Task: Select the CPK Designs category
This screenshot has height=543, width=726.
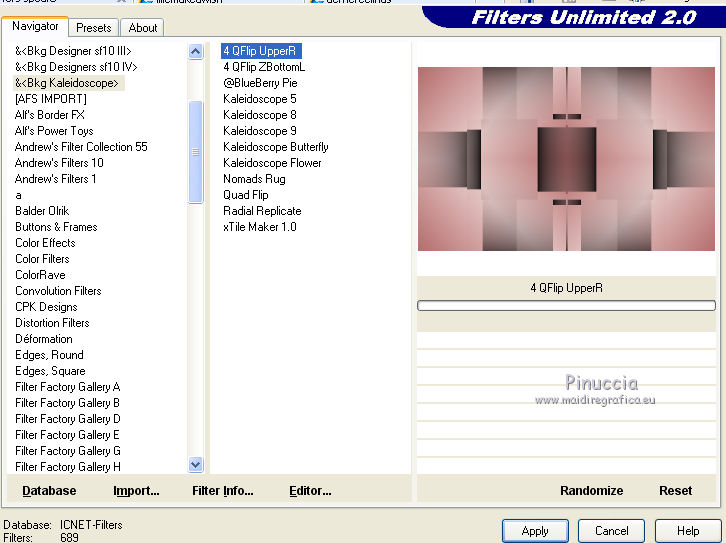Action: coord(46,307)
